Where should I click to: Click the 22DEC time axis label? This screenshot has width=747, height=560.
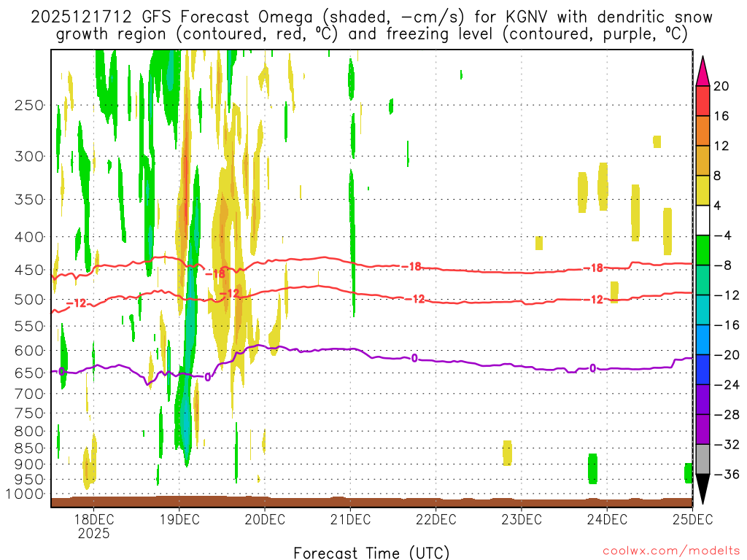(x=436, y=519)
